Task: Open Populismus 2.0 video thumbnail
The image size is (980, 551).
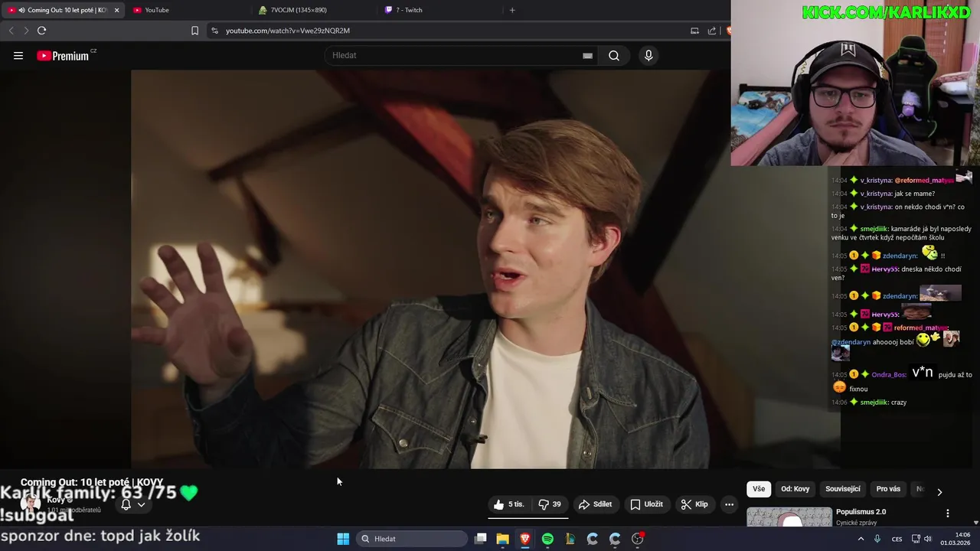Action: pos(789,517)
